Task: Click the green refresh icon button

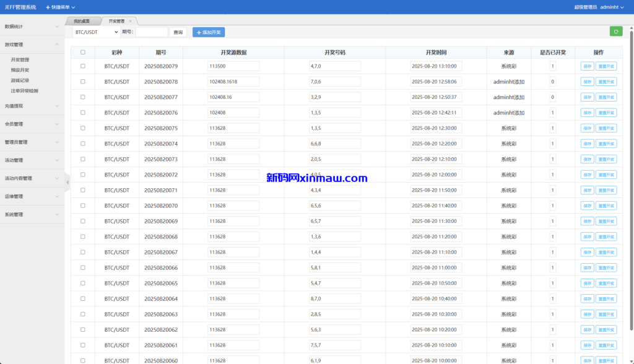Action: coord(615,32)
